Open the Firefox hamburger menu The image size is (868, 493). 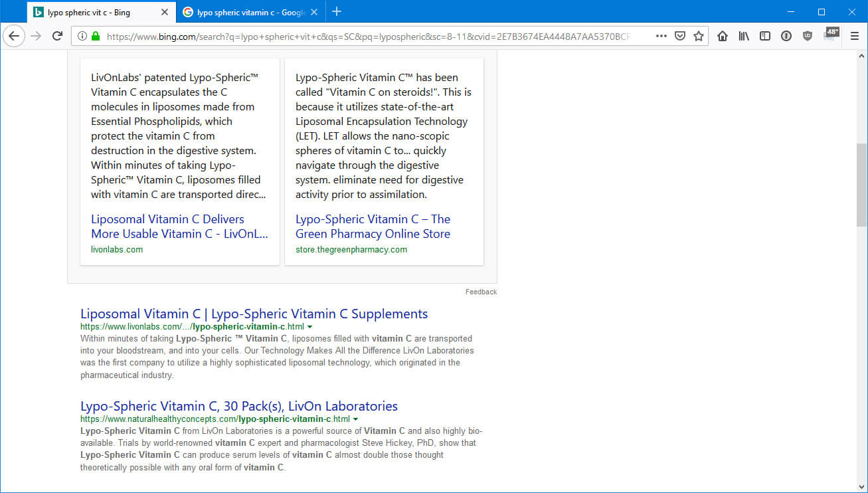(x=855, y=36)
